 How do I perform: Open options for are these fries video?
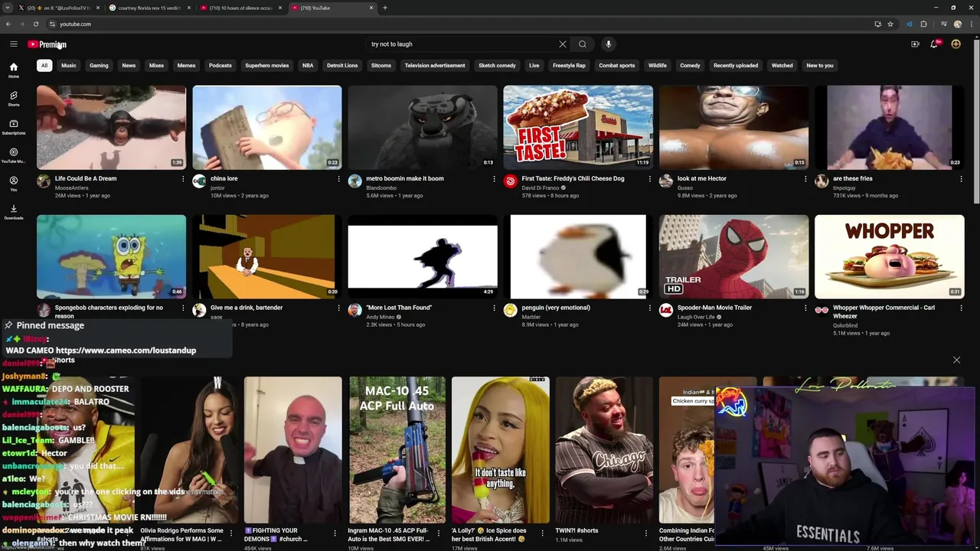click(x=961, y=178)
